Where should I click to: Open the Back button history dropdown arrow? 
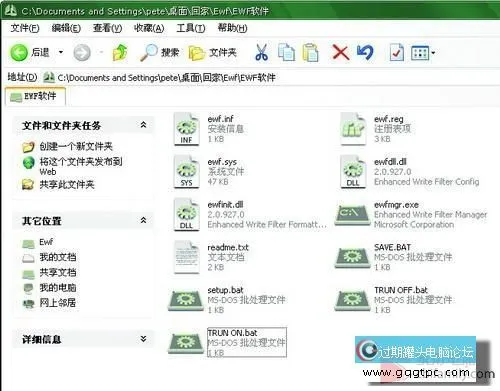61,52
